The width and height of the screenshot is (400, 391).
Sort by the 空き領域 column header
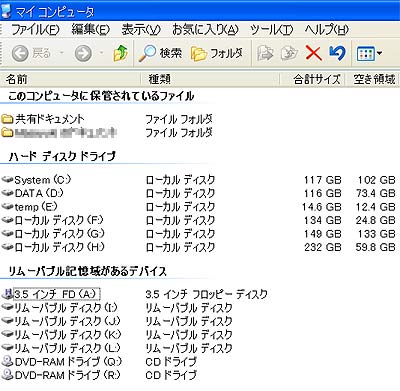[372, 79]
